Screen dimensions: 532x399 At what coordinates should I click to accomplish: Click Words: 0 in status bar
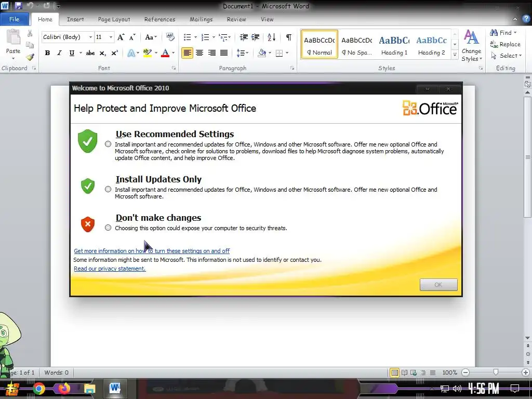click(56, 373)
